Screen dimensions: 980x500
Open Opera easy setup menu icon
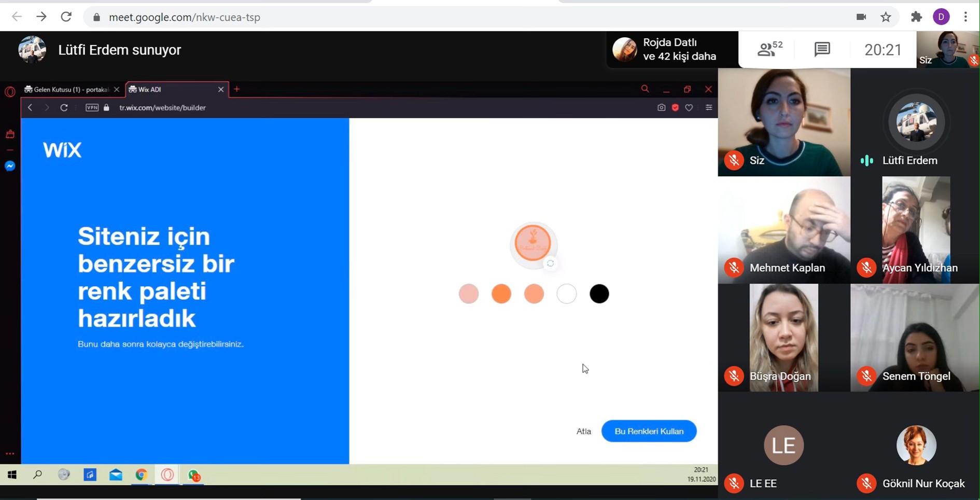point(709,107)
